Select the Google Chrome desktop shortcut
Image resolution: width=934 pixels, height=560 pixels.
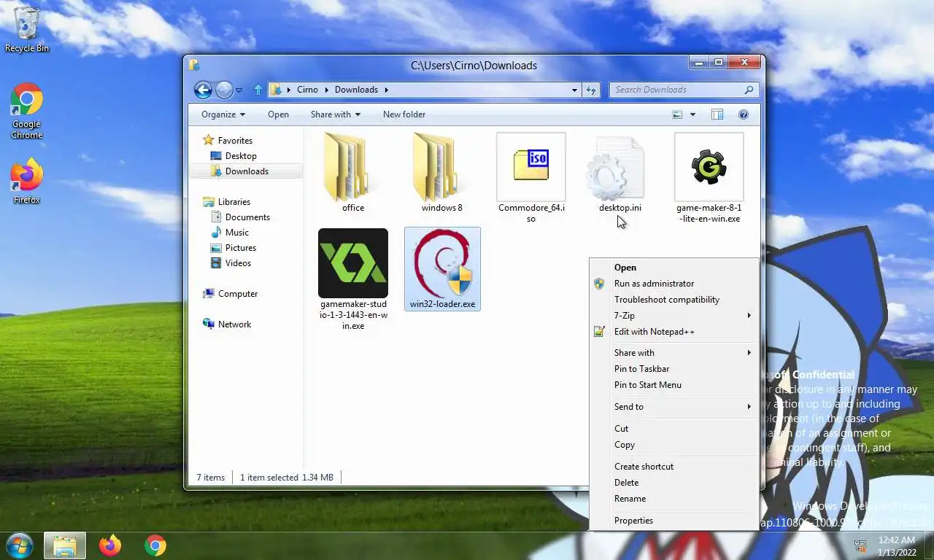27,111
